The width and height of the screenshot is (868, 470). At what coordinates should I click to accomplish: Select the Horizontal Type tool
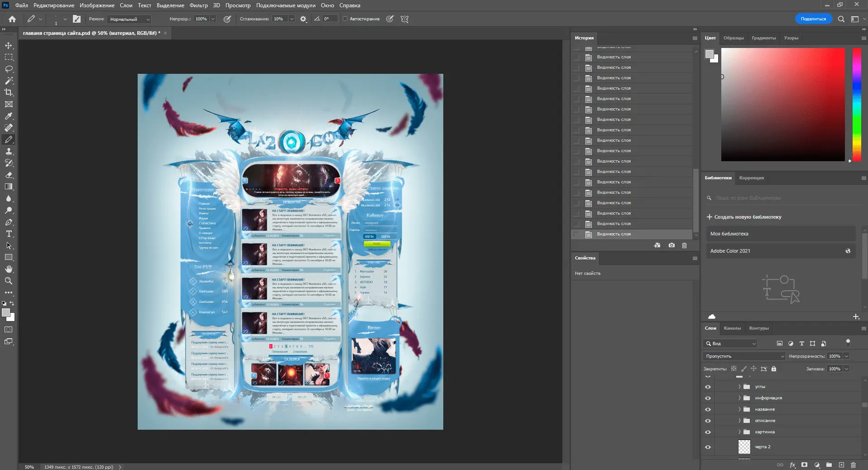point(9,234)
